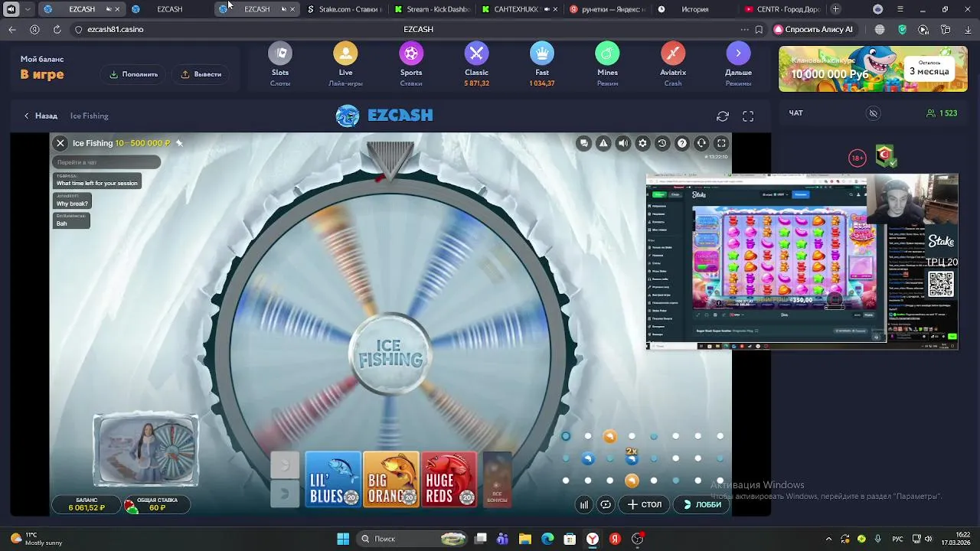Switch to рунетки — Яндекс tab
Screen dimensions: 980x551
[606, 9]
